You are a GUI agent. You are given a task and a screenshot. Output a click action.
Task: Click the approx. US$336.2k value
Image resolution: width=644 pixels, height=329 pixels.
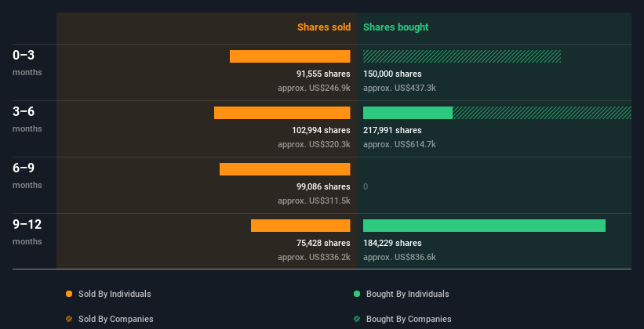[x=314, y=257]
